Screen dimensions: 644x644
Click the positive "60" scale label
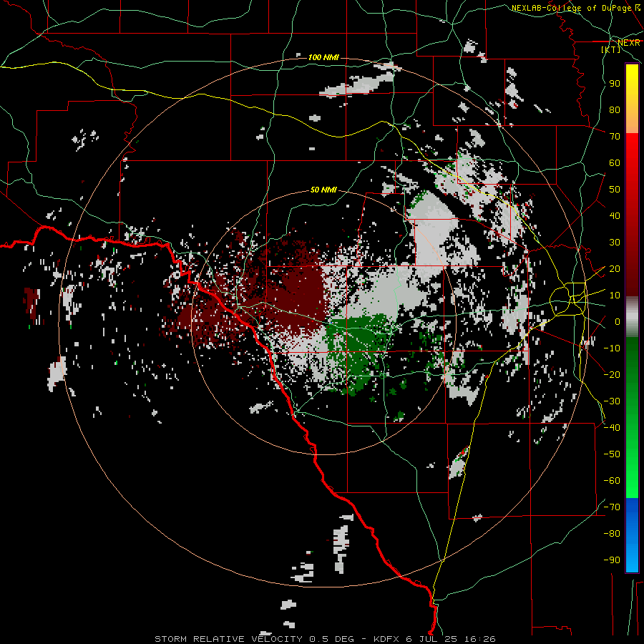pyautogui.click(x=615, y=163)
